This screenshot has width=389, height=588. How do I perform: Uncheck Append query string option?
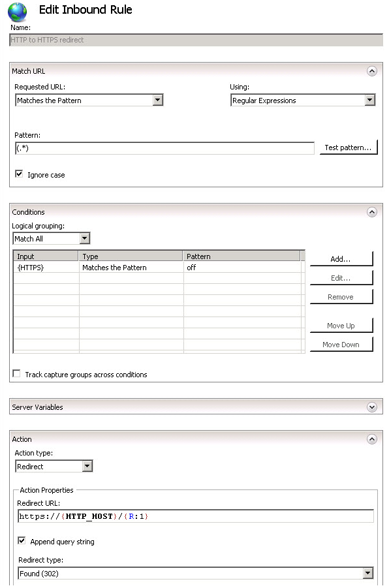[x=22, y=541]
